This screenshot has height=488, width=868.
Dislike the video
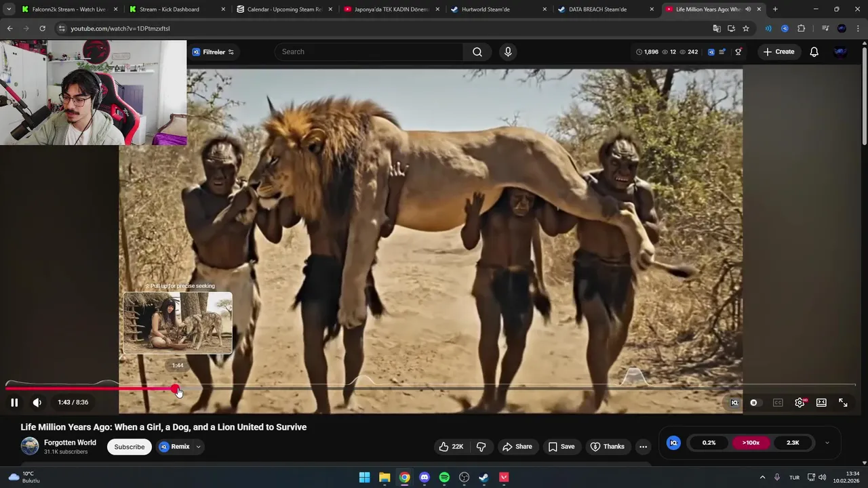click(481, 447)
